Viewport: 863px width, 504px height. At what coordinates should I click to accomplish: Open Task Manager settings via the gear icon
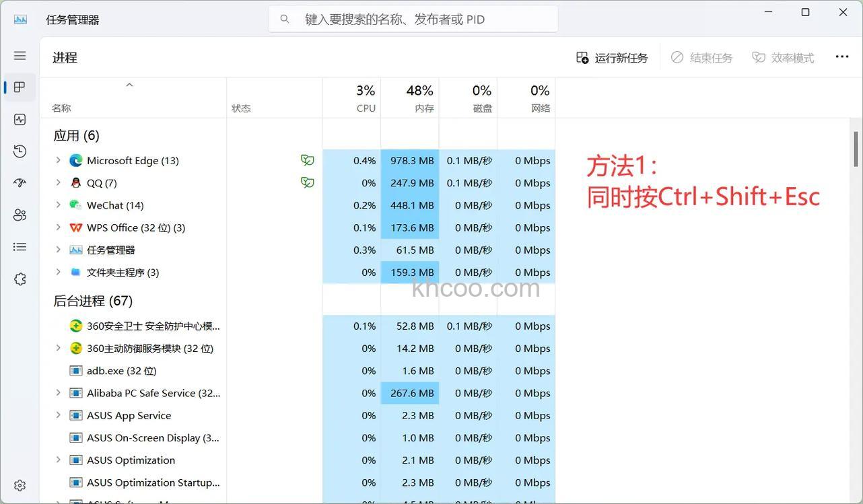click(20, 484)
